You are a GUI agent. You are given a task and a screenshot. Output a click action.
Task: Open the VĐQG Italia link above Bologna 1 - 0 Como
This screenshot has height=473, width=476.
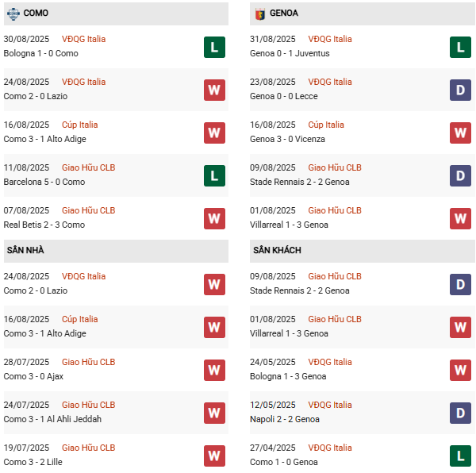pyautogui.click(x=83, y=39)
